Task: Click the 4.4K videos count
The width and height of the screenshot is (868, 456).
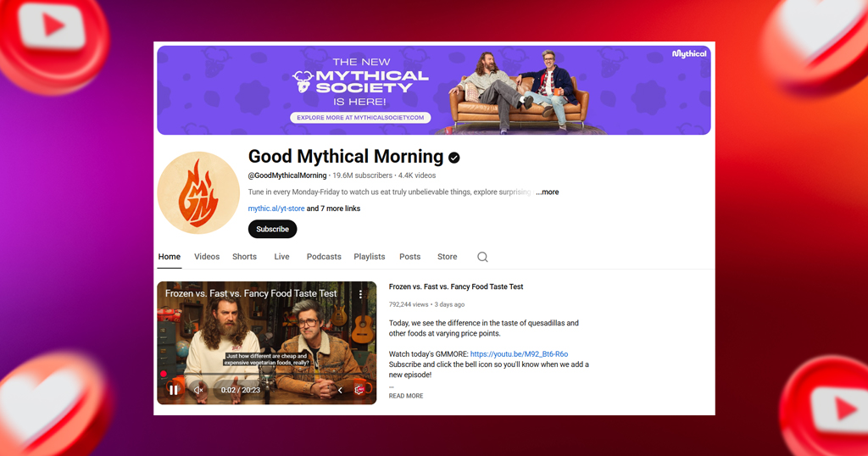Action: click(x=417, y=175)
